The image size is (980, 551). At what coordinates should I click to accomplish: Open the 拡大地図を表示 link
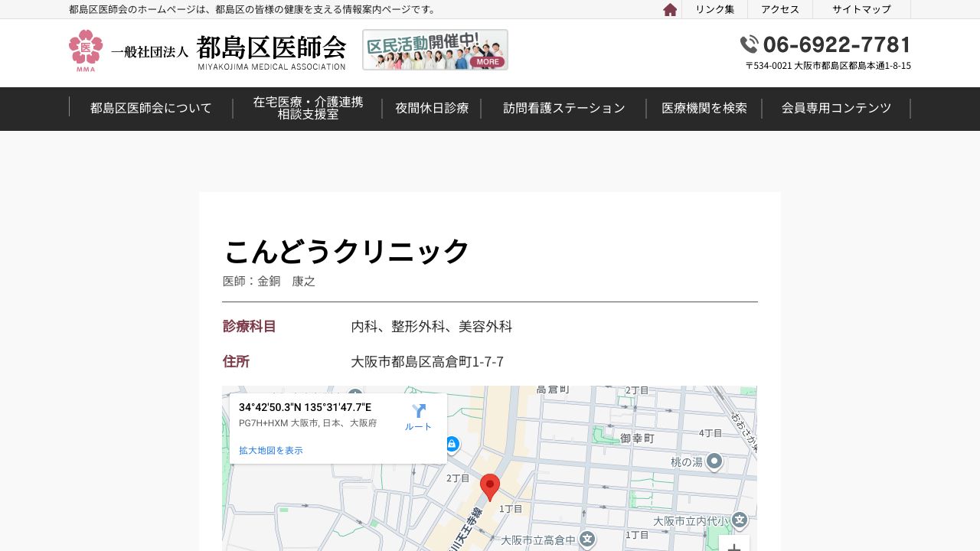pos(269,451)
